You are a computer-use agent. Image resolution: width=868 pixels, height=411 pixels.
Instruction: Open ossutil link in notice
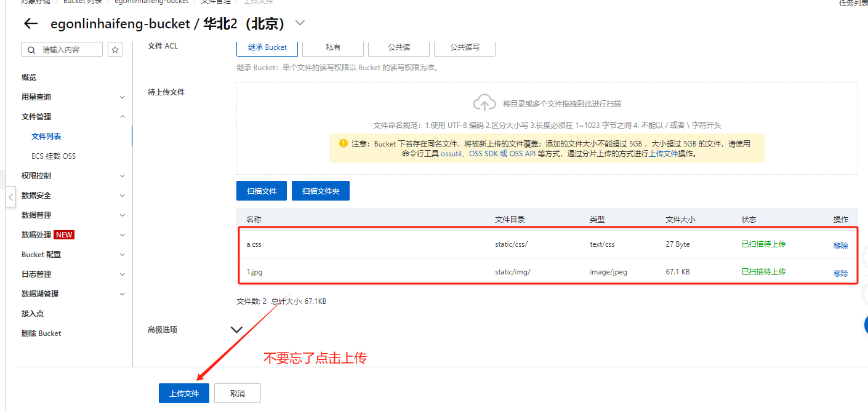(x=452, y=154)
